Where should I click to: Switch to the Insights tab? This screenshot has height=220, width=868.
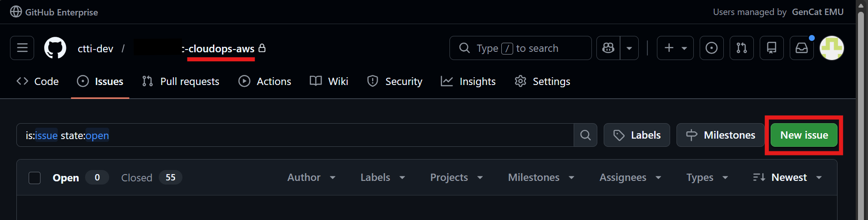(468, 81)
